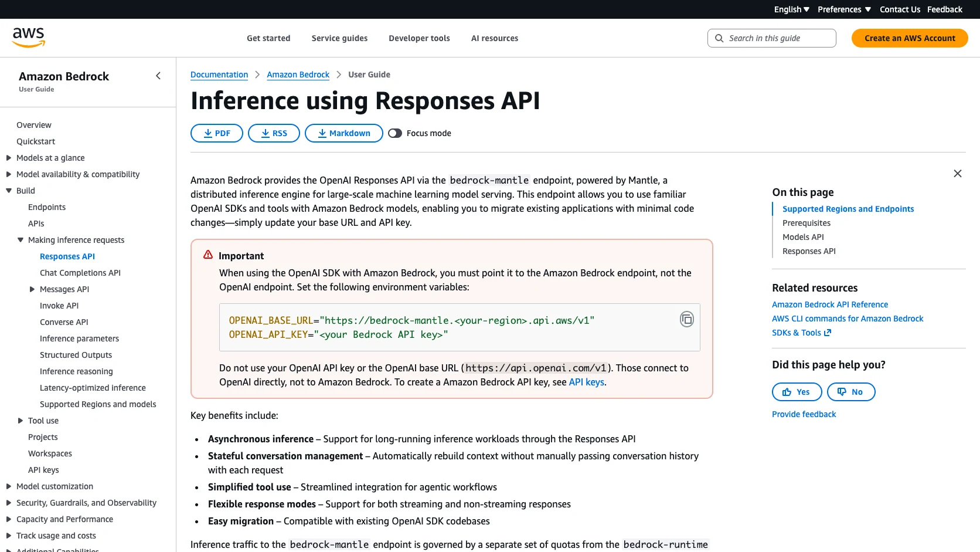
Task: Select Responses API in the sidebar
Action: click(67, 256)
